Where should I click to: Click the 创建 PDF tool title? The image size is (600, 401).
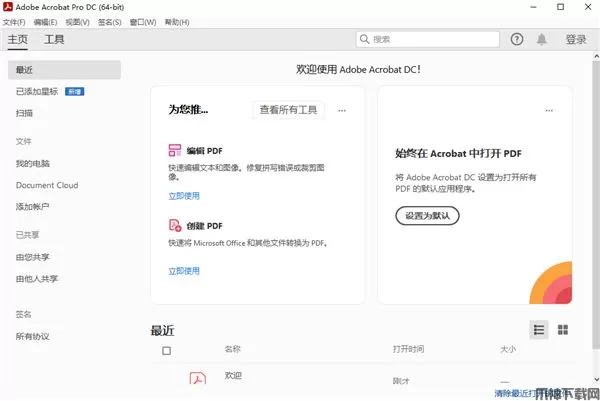tap(204, 226)
